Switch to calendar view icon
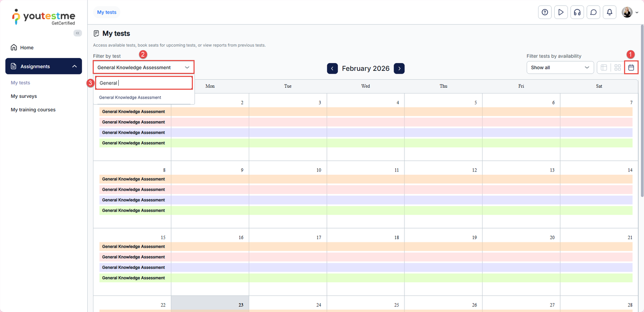644x312 pixels. pyautogui.click(x=631, y=68)
